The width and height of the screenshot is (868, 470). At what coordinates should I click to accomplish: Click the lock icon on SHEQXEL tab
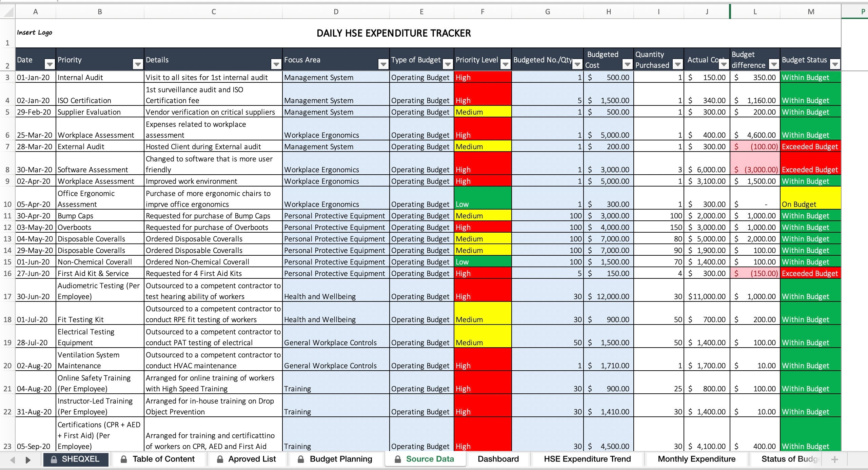(54, 459)
